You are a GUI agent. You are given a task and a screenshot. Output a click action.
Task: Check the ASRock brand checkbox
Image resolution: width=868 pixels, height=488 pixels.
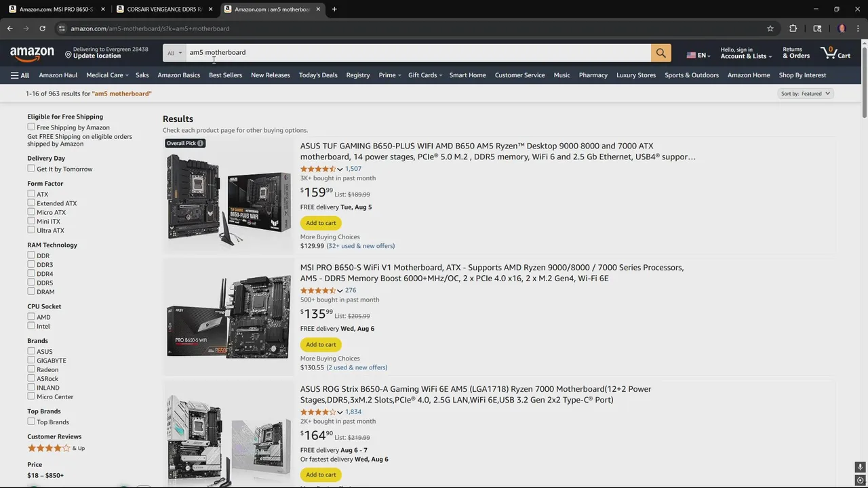[31, 378]
